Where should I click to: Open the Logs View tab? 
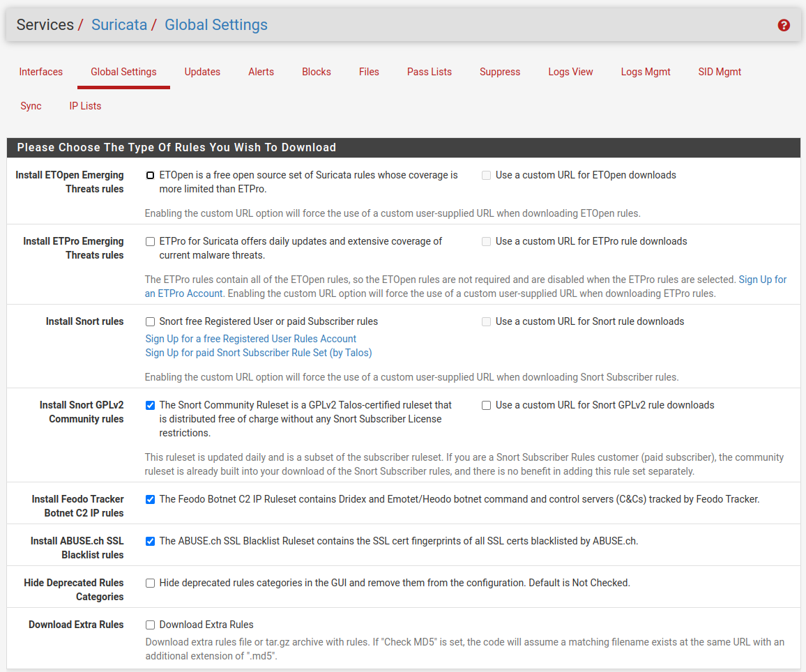(570, 72)
